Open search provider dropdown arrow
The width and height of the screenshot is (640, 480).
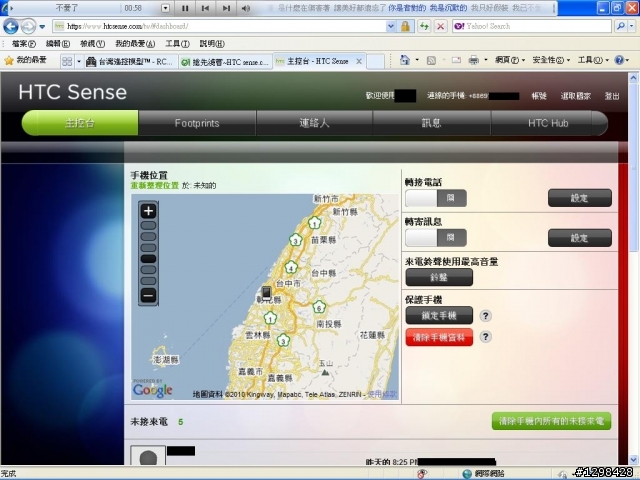click(631, 26)
